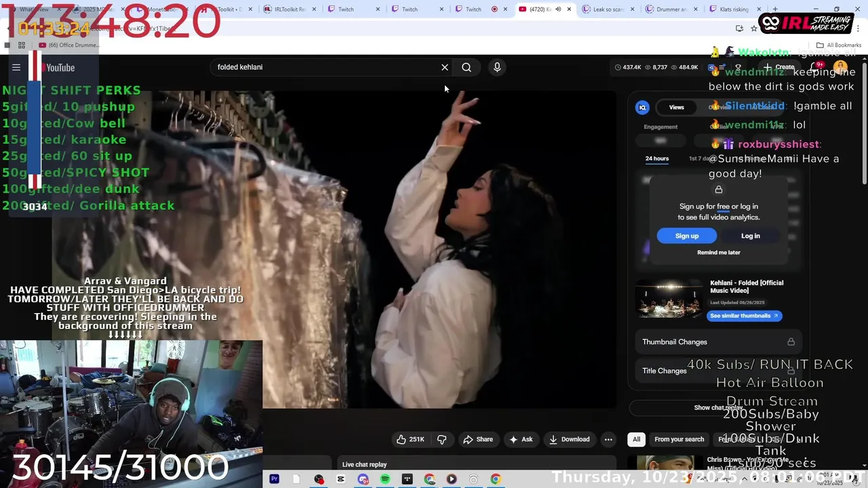This screenshot has width=868, height=488.
Task: Bookmark this page with the star icon
Action: [x=753, y=28]
